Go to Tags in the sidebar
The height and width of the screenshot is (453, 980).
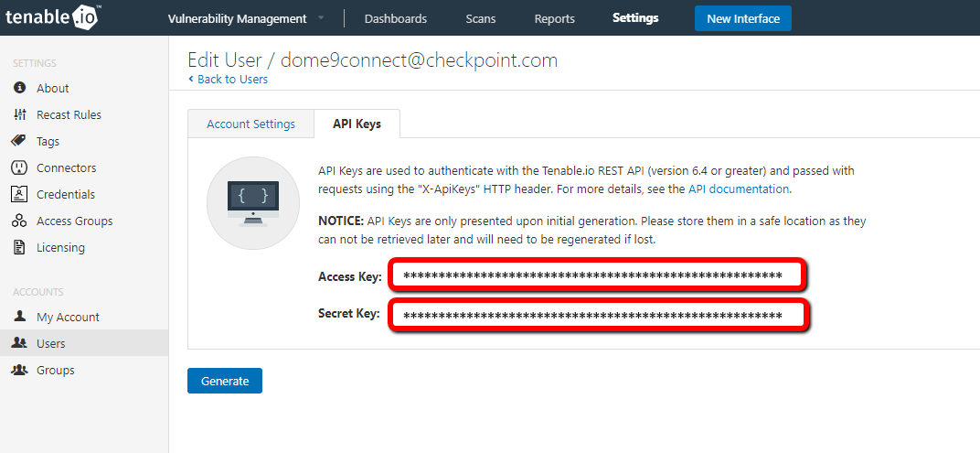48,142
